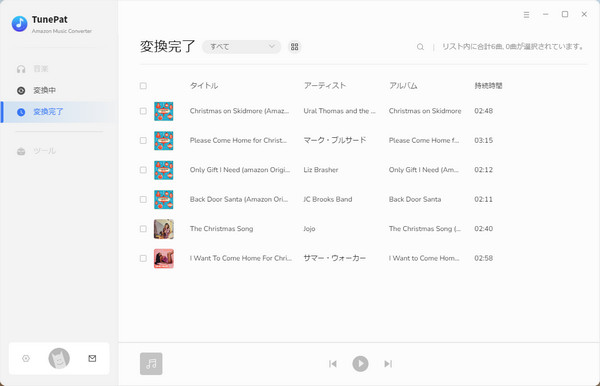Open the headphones music section

coord(32,69)
